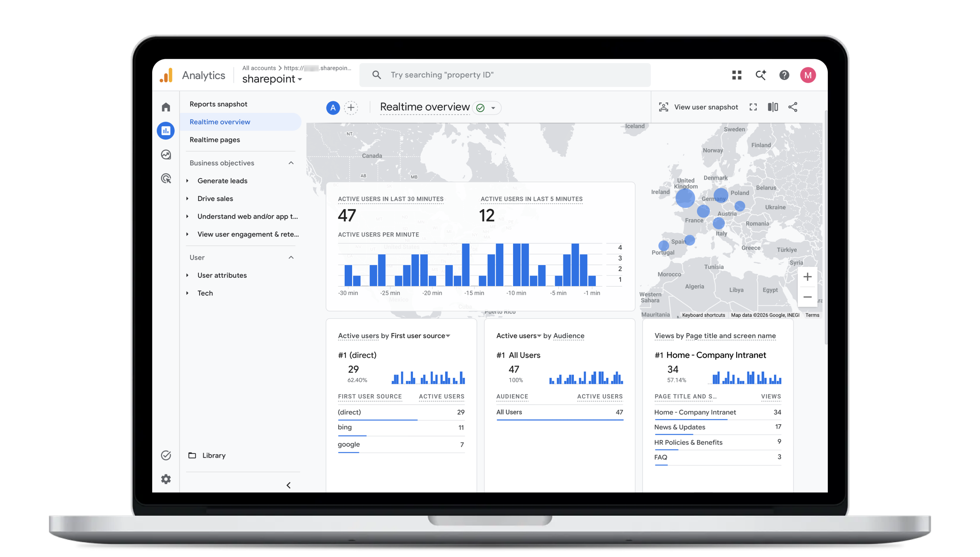Collapse the Business objectives section

click(x=291, y=163)
